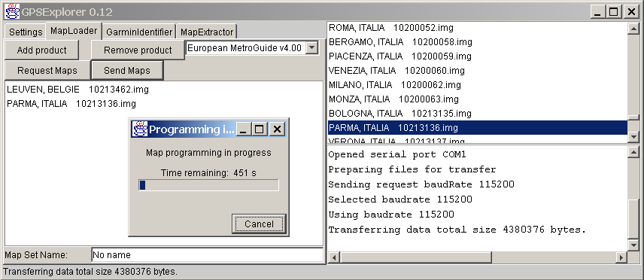Click the Map Set Name input field
The image size is (644, 280).
click(x=208, y=255)
